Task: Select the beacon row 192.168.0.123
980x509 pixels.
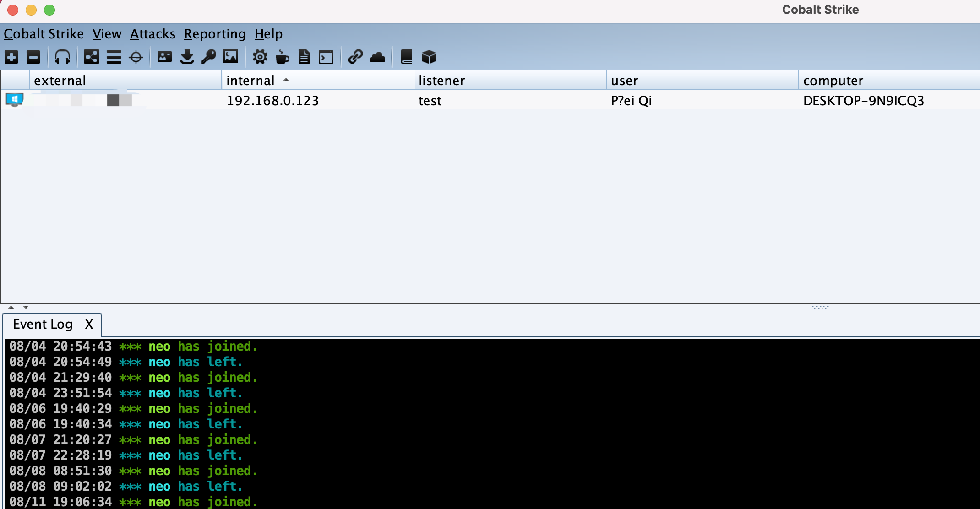Action: pos(272,101)
